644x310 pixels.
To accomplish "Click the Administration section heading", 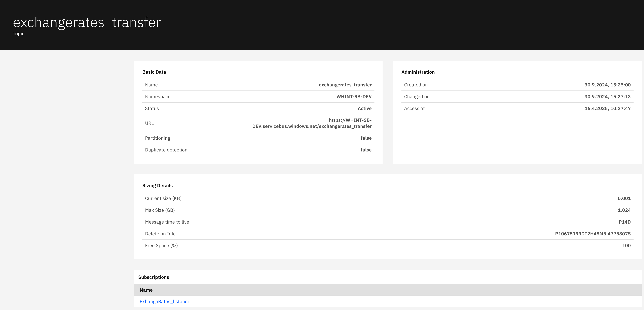I will click(418, 72).
